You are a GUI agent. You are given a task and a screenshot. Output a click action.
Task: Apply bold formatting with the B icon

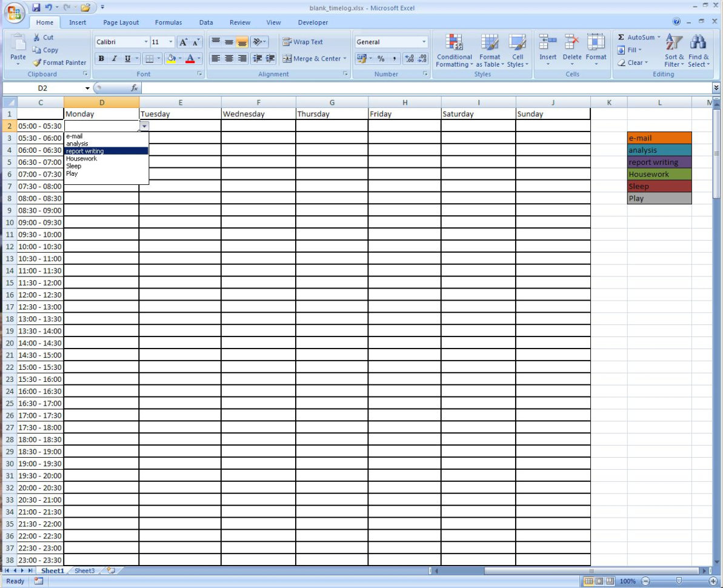click(101, 59)
